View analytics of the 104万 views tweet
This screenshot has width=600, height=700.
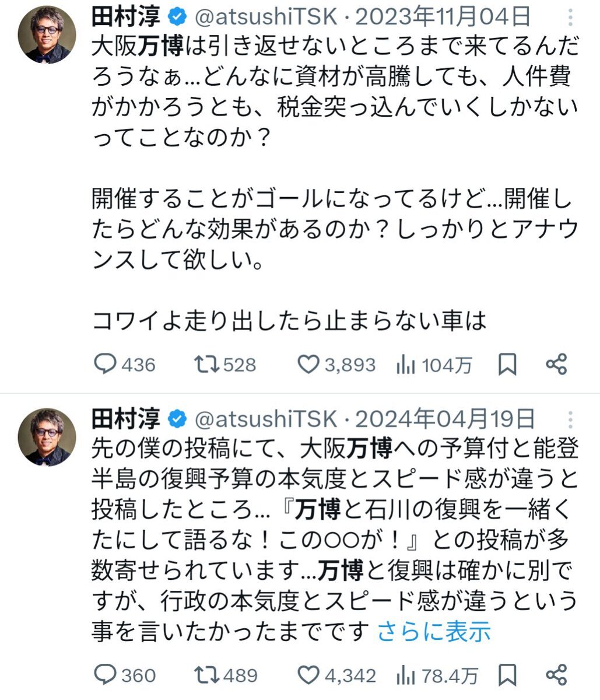[x=405, y=365]
